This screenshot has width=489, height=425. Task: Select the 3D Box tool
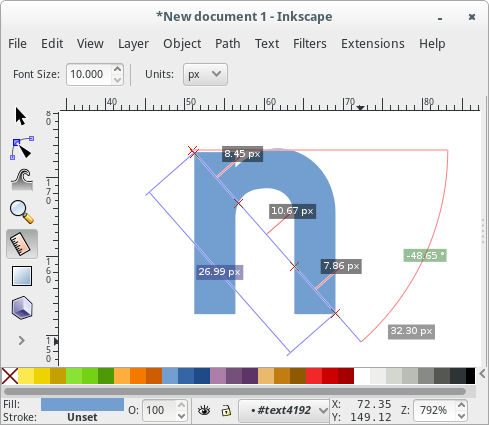click(22, 308)
